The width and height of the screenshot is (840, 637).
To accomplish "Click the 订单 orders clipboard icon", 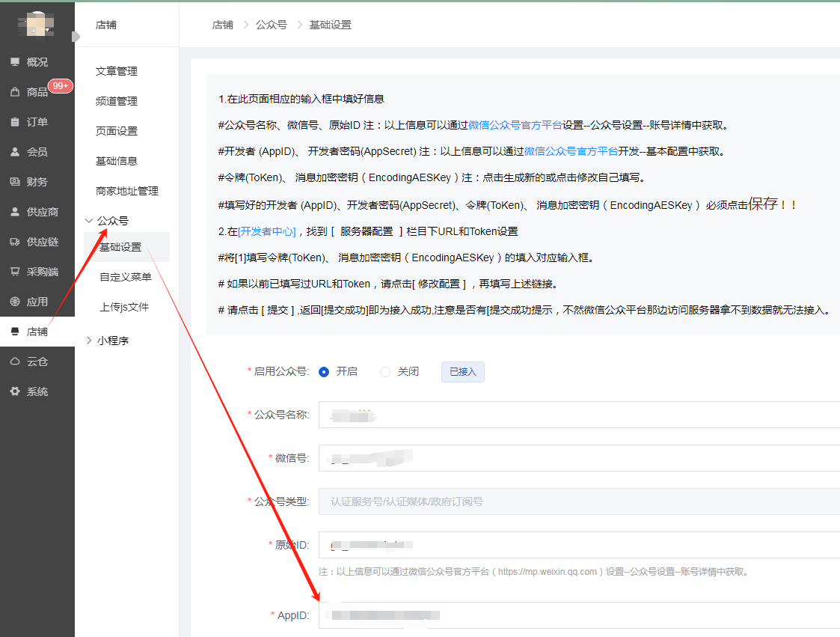I will (x=15, y=122).
